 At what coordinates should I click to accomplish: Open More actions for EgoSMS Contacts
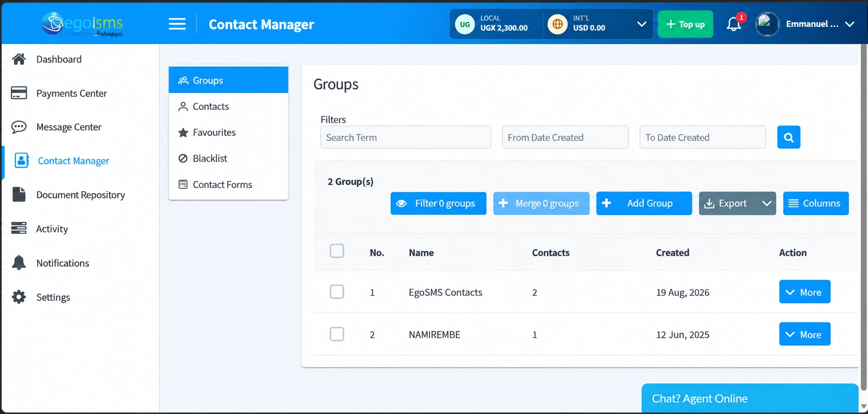coord(805,292)
